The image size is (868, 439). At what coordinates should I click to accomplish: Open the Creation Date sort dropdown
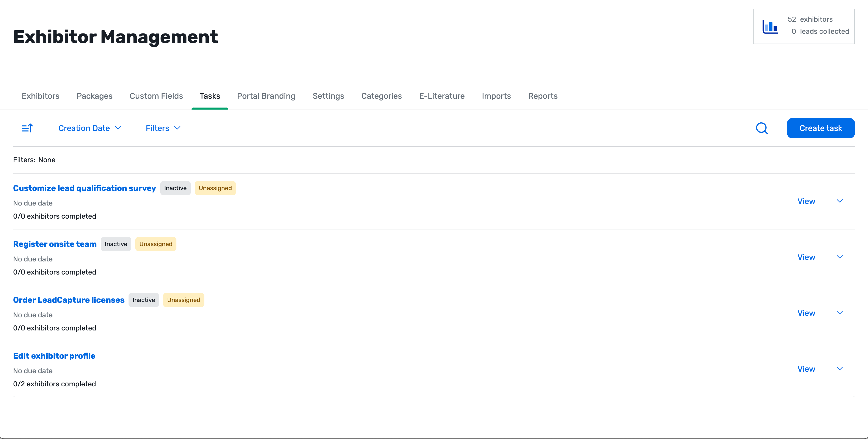click(x=90, y=128)
